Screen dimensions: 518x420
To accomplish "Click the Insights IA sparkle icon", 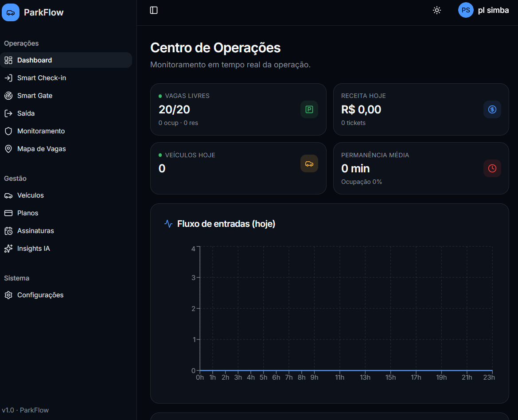I will pos(8,249).
